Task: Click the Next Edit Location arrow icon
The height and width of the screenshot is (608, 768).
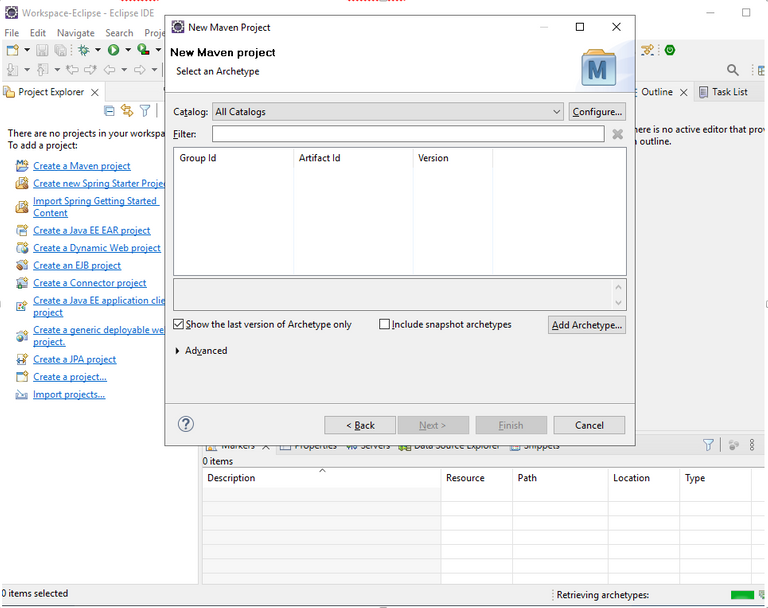Action: tap(90, 70)
